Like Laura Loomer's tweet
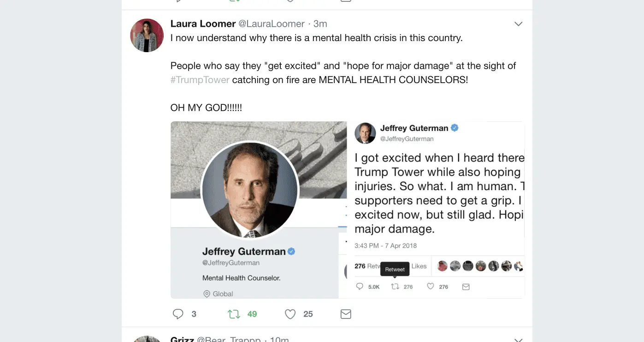The width and height of the screenshot is (644, 342). point(290,314)
